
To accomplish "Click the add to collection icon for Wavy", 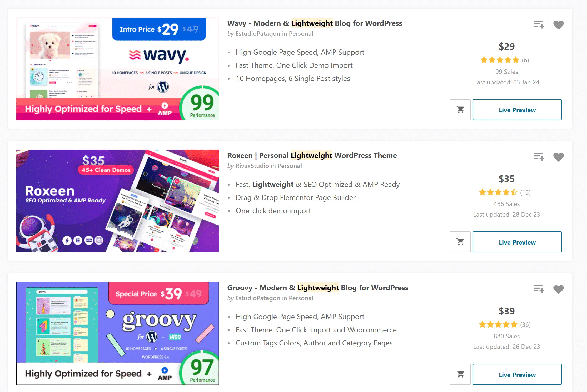I will [x=538, y=24].
